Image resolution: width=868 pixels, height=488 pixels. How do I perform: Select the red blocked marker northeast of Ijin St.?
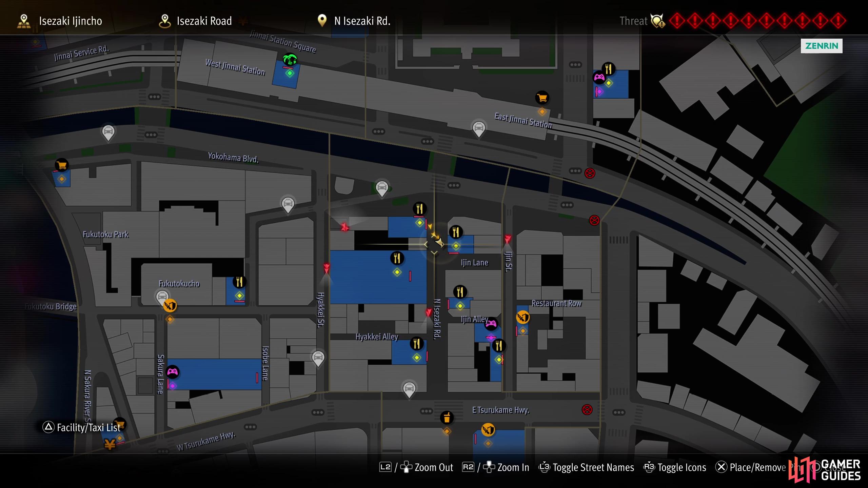click(594, 220)
